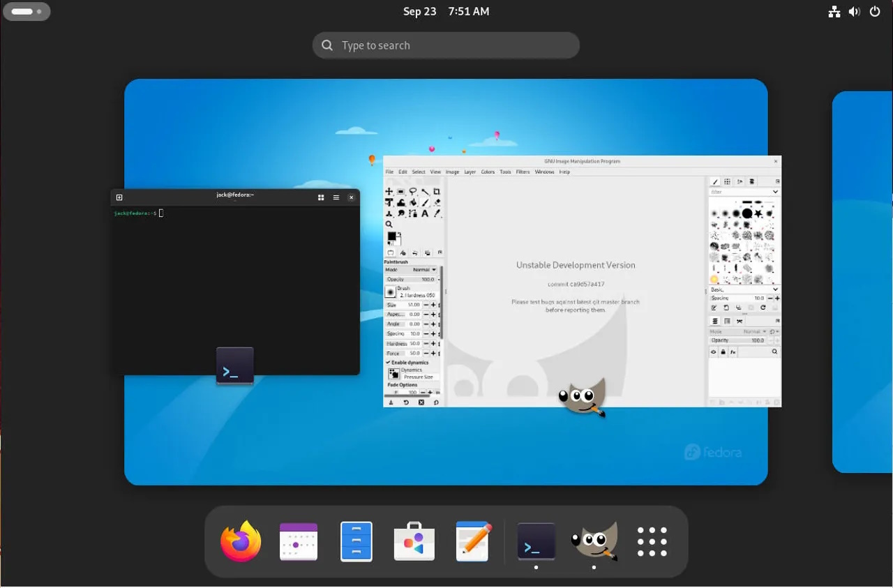The image size is (893, 588).
Task: Open the Colors menu in GIMP
Action: (488, 172)
